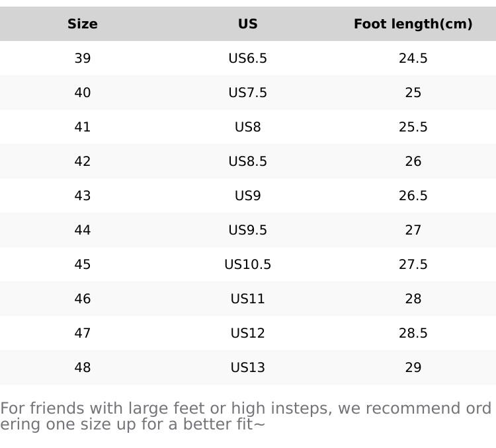The width and height of the screenshot is (496, 448).
Task: Click the US column header
Action: pos(248,24)
